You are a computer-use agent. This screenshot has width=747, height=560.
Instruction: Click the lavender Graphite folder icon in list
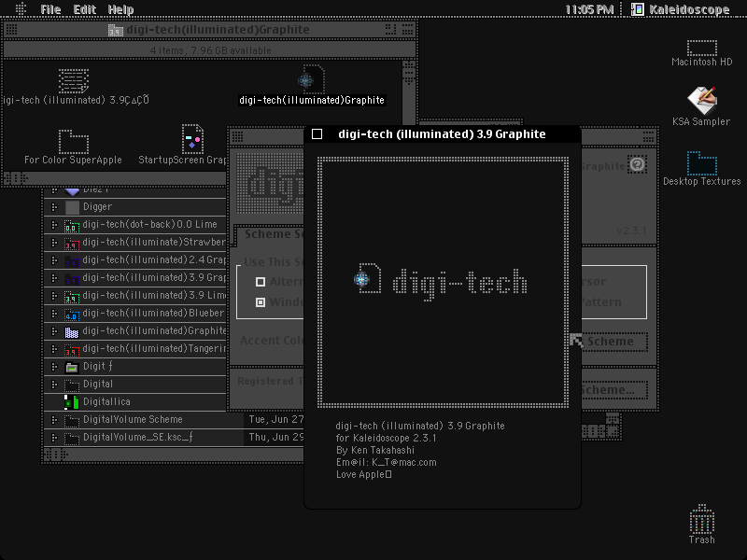[72, 331]
